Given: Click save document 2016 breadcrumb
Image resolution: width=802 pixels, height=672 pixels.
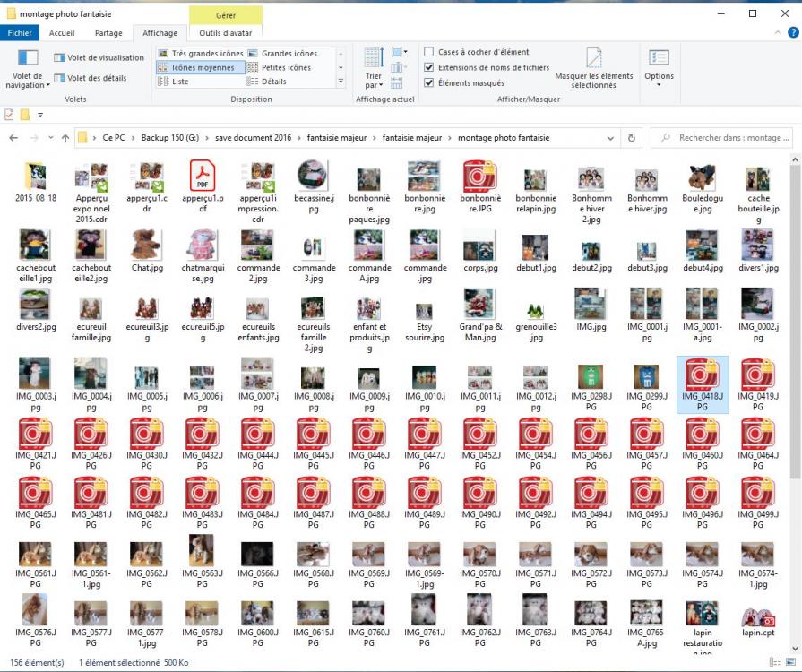Looking at the screenshot, I should pyautogui.click(x=253, y=138).
